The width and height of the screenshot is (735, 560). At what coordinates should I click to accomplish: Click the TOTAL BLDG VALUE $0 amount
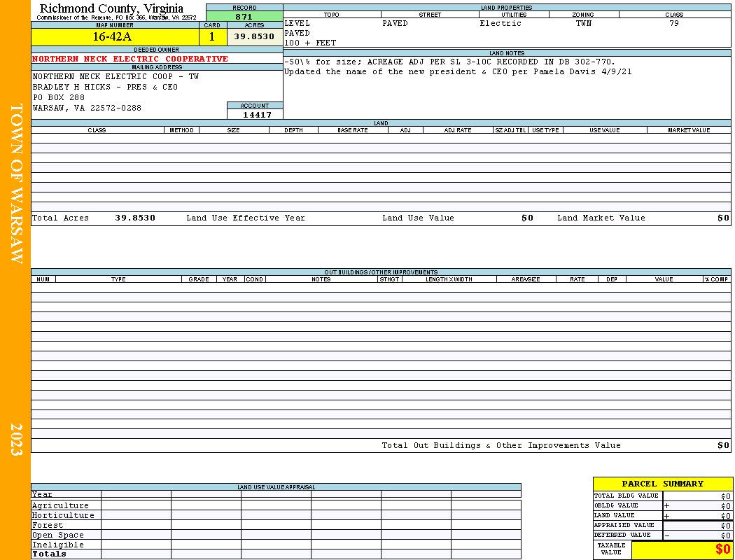coord(726,496)
